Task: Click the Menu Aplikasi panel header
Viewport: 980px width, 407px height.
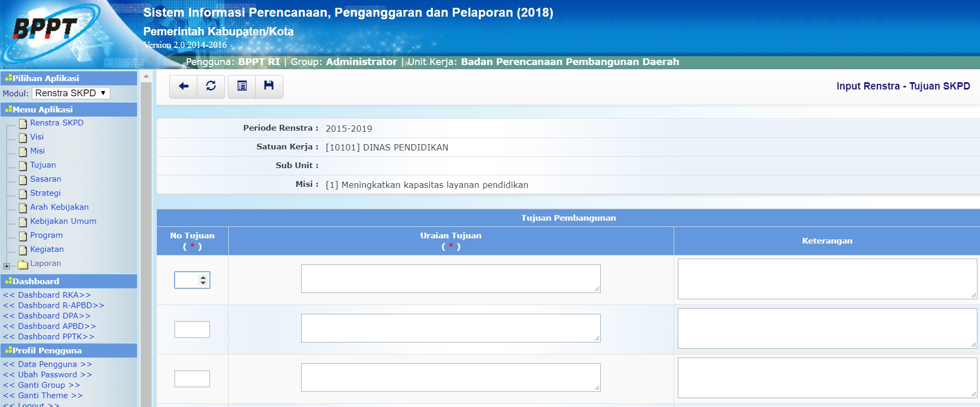Action: pyautogui.click(x=69, y=109)
